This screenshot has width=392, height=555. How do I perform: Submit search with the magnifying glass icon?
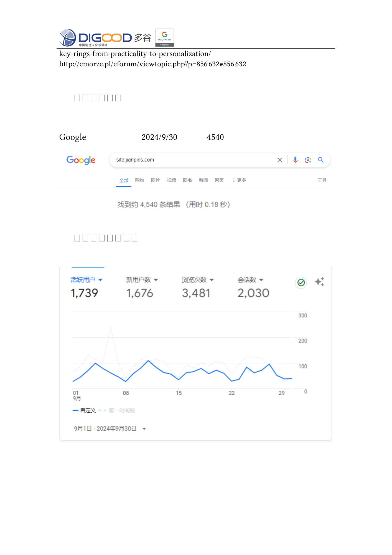coord(321,160)
